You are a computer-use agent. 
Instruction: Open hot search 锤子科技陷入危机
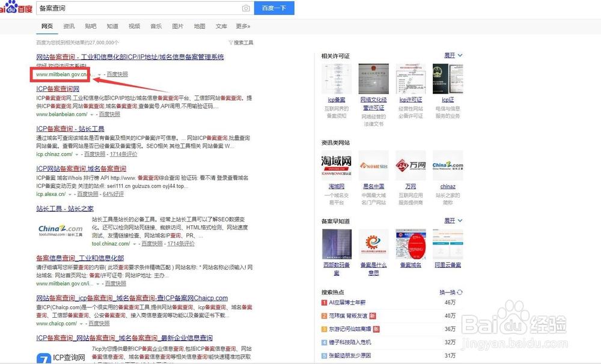(x=350, y=342)
